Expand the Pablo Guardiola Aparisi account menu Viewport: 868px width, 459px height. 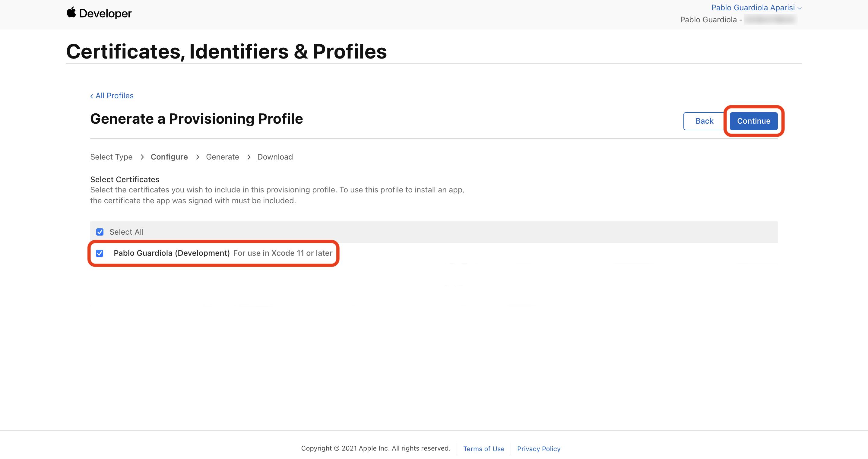point(752,8)
